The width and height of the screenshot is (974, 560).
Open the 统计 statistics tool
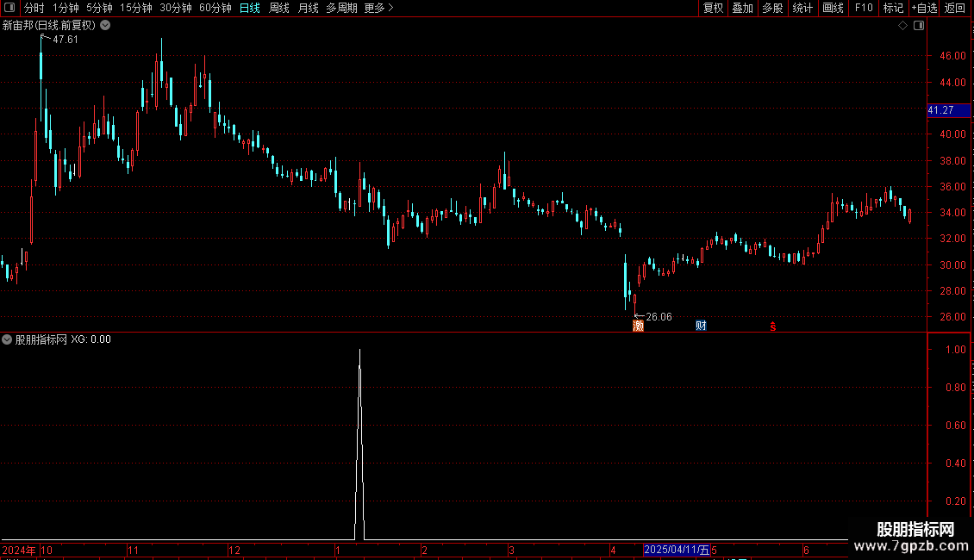pos(802,8)
